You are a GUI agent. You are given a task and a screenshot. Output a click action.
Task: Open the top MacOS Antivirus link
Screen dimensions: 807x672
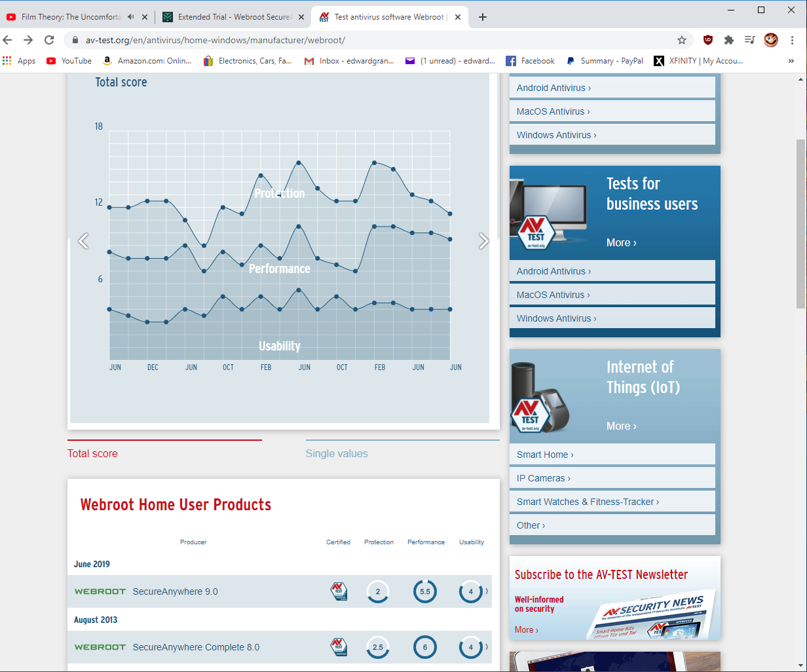[612, 111]
